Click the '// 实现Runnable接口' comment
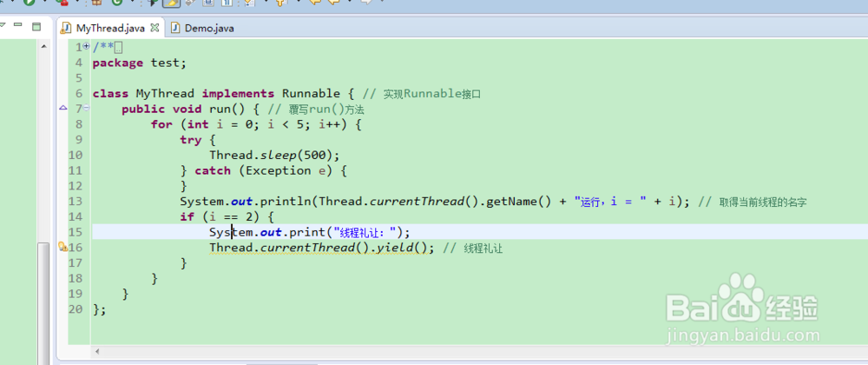Screen dimensions: 868x365 (x=421, y=94)
